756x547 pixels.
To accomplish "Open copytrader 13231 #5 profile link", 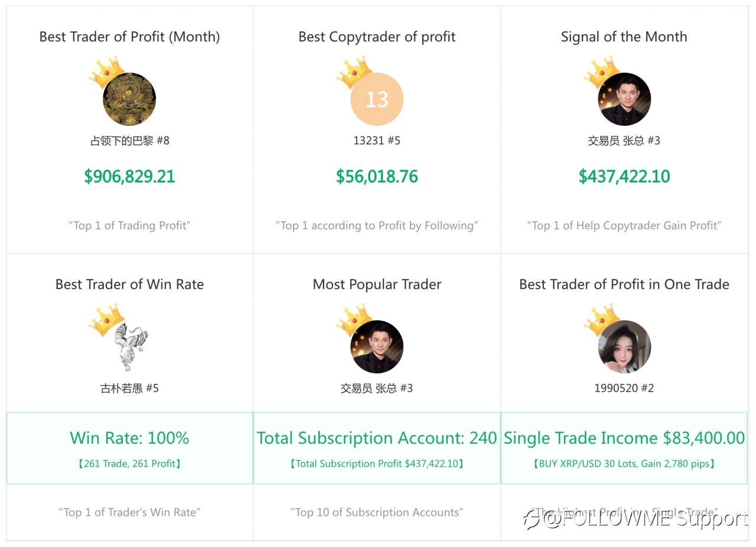I will tap(377, 141).
